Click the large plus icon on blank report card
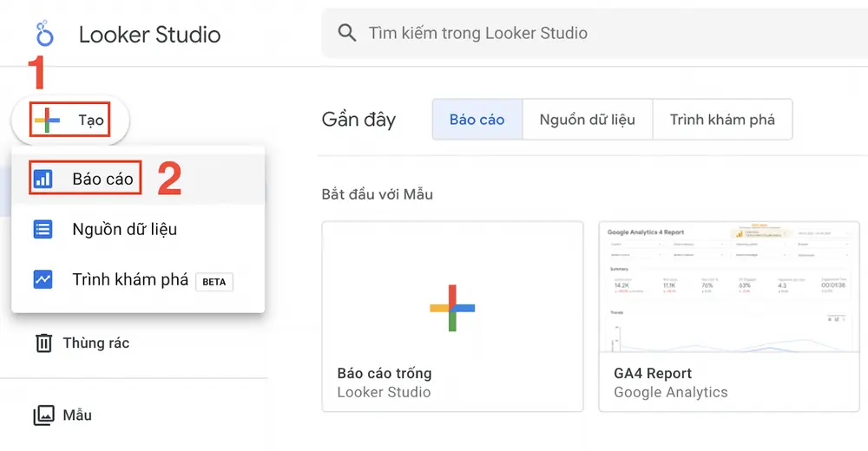 [x=452, y=308]
